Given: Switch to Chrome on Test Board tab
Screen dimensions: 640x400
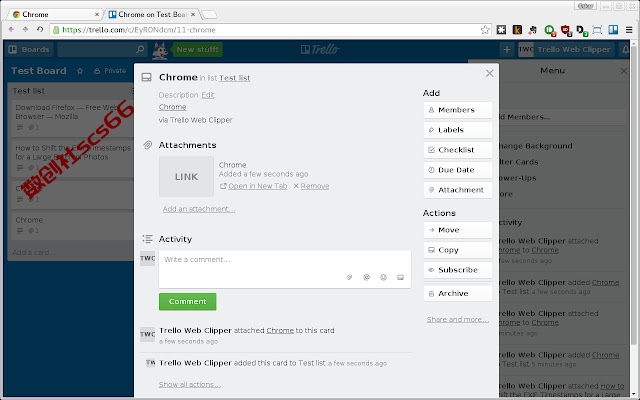Looking at the screenshot, I should [x=152, y=14].
